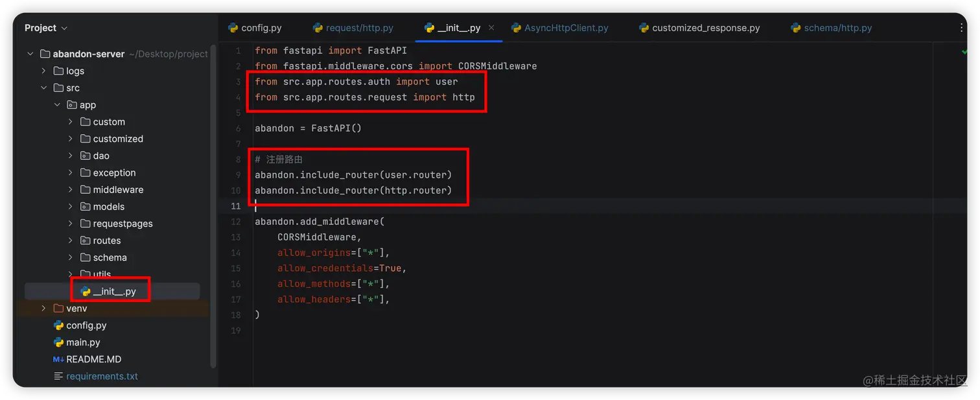Click 'abandon.add_middleware(' code line
The height and width of the screenshot is (400, 980).
320,222
